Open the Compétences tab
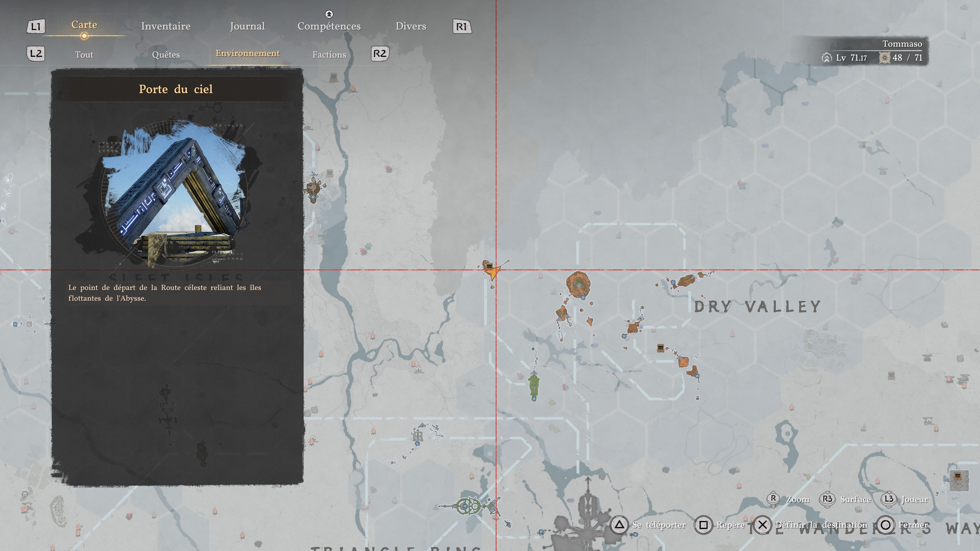 329,26
